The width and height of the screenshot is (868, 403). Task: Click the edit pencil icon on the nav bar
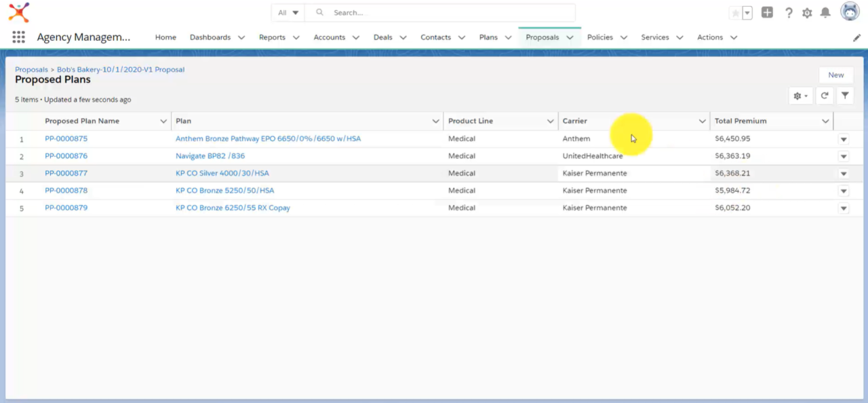pos(856,39)
